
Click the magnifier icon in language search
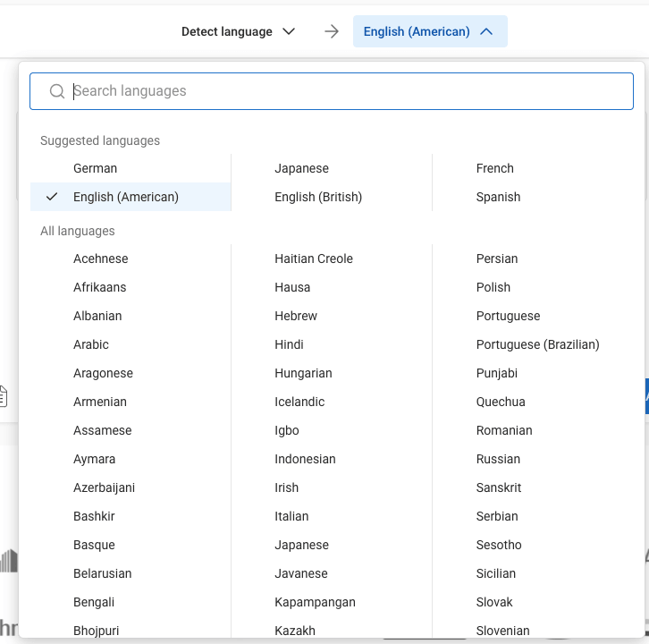(57, 91)
